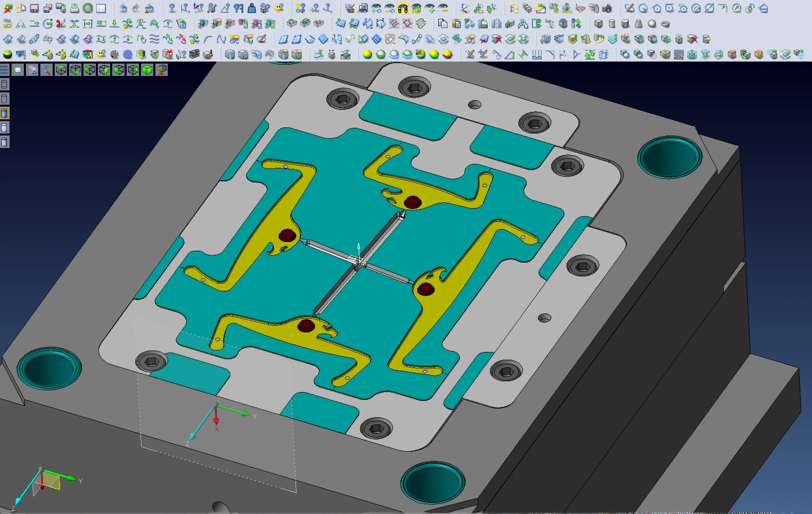Expand the striped panel handle at left
This screenshot has width=812, height=514.
[4, 70]
